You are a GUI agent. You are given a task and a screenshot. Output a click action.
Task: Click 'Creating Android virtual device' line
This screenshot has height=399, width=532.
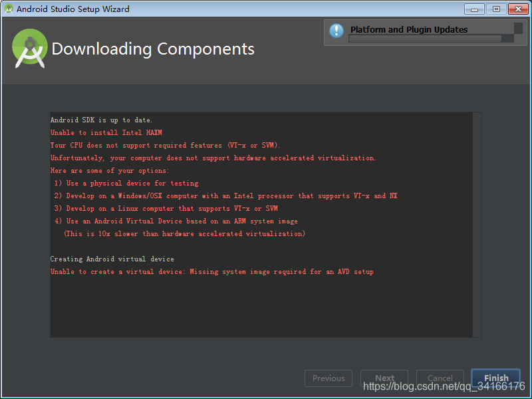point(112,259)
